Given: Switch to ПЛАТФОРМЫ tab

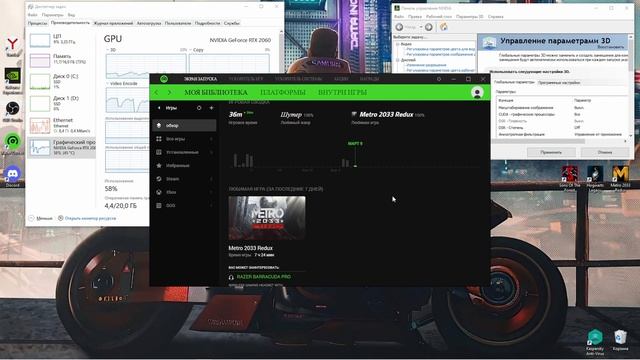Looking at the screenshot, I should pos(283,93).
